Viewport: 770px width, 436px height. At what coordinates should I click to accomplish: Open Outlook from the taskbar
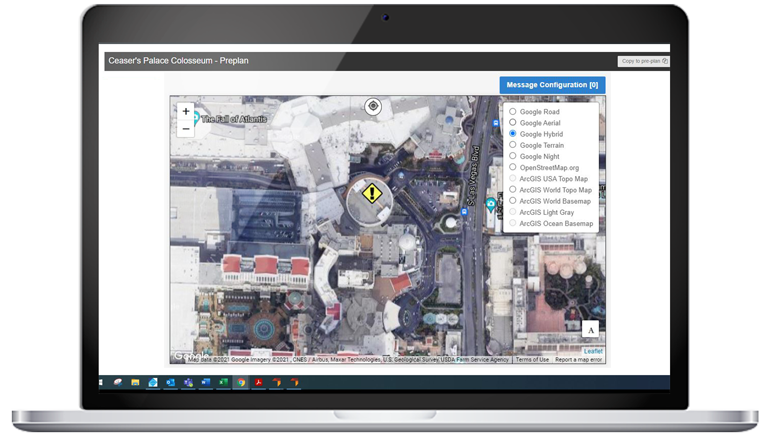[x=170, y=382]
